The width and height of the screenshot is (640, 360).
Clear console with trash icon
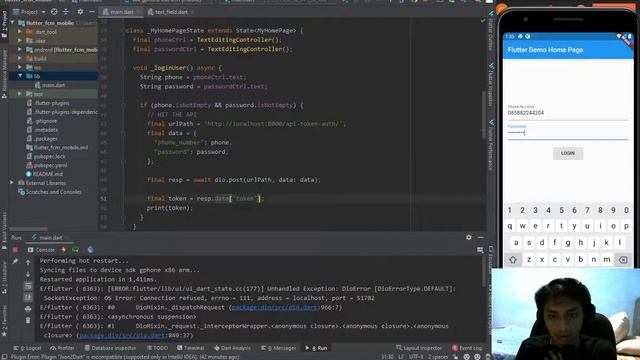pos(28,320)
